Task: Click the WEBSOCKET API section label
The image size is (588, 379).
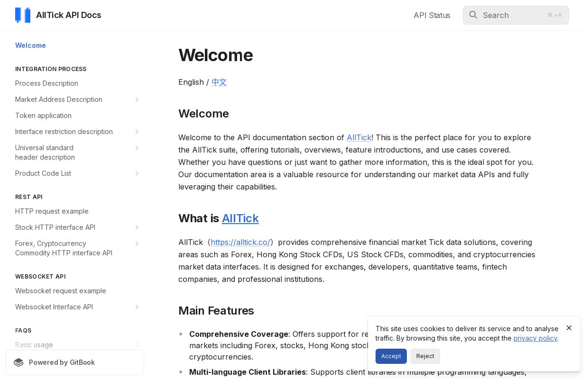Action: [x=40, y=277]
